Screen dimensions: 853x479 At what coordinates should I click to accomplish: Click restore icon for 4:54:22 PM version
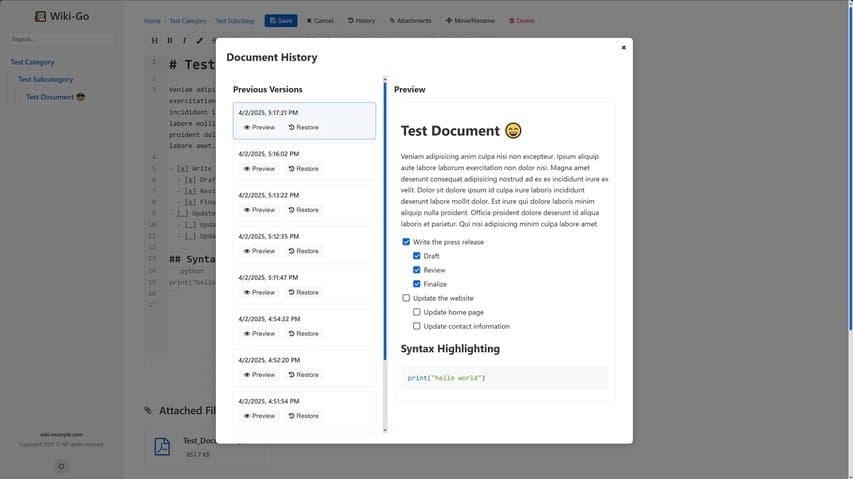[x=291, y=334]
